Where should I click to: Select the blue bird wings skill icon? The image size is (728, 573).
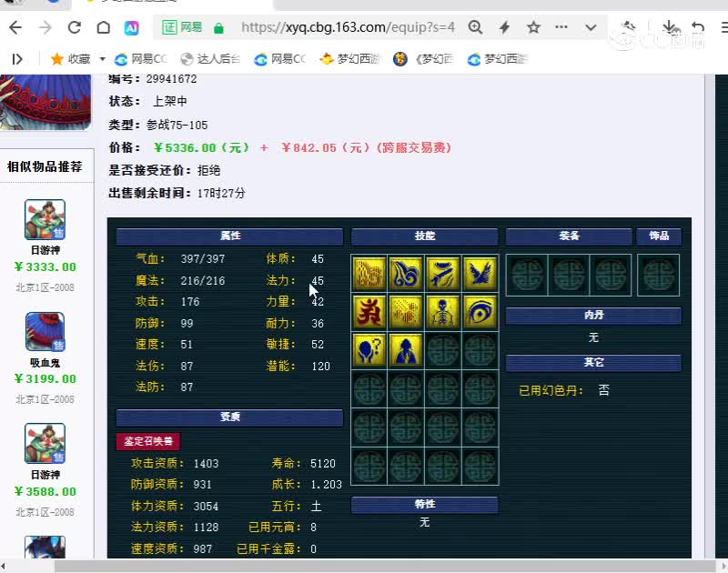[480, 273]
